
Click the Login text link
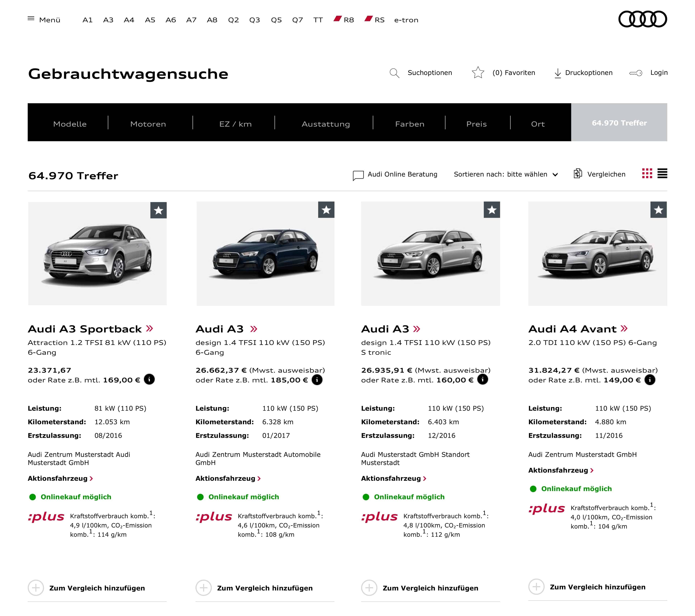(659, 72)
